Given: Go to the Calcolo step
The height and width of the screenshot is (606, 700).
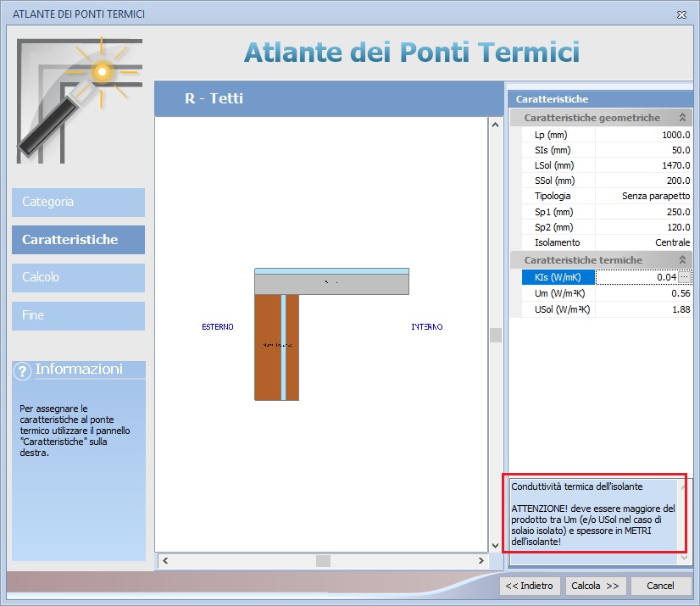Looking at the screenshot, I should 78,277.
